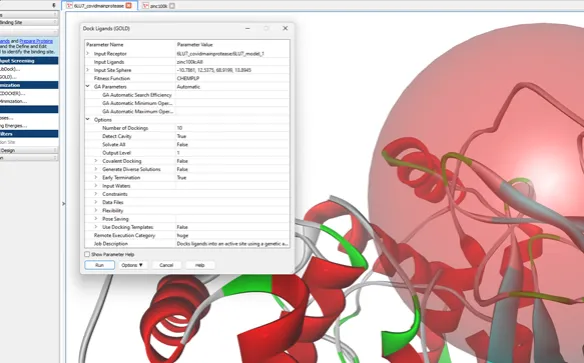
Task: Edit the Number of Dockings value field
Action: pos(232,128)
